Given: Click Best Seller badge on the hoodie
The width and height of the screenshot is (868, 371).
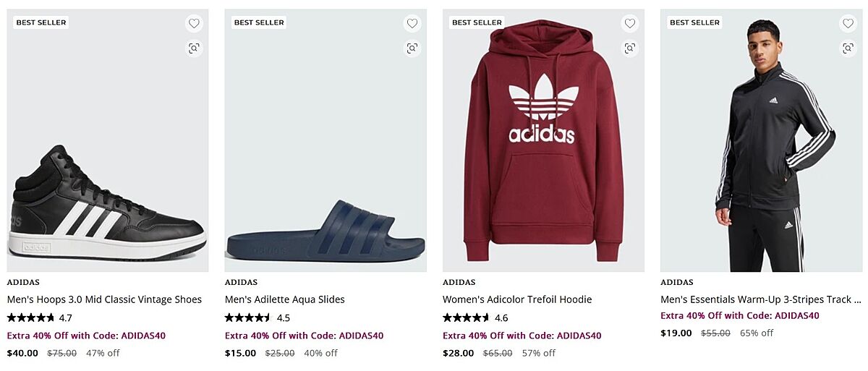Looking at the screenshot, I should pos(477,22).
